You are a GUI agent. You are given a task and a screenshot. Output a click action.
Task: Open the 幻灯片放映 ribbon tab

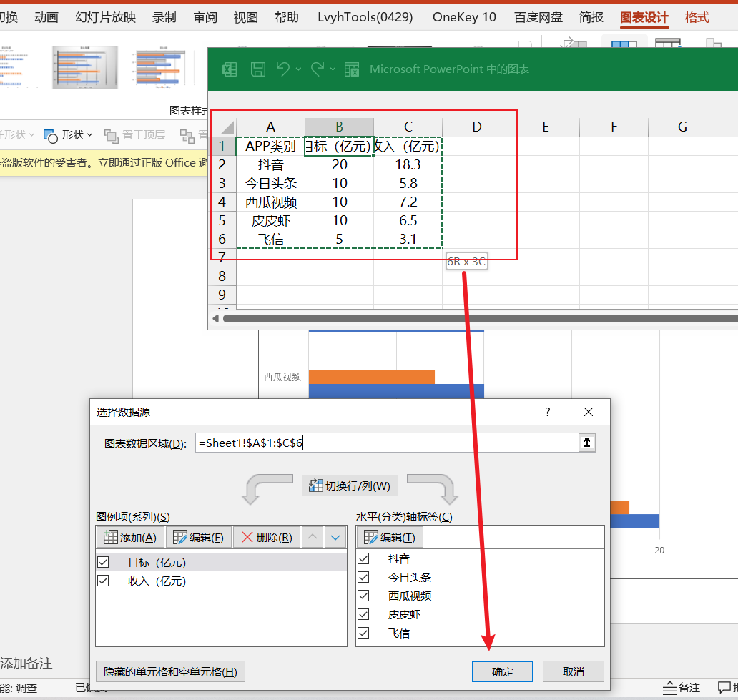click(x=105, y=17)
